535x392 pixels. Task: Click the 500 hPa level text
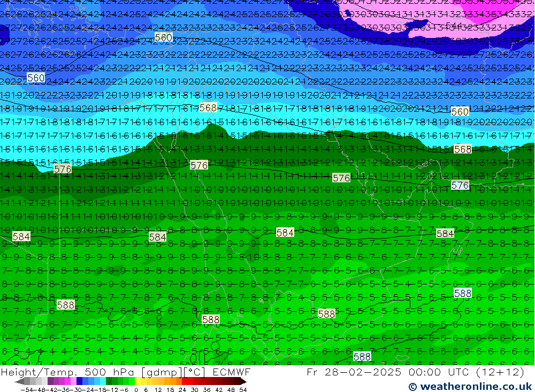tap(109, 372)
